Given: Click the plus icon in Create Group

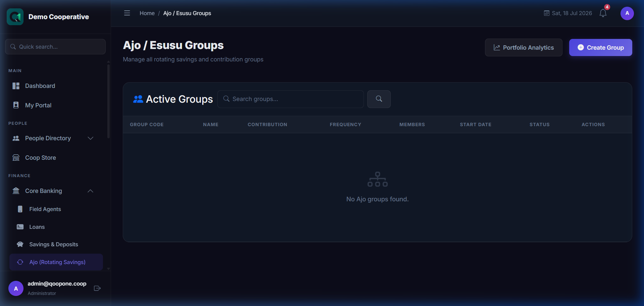Looking at the screenshot, I should [581, 48].
